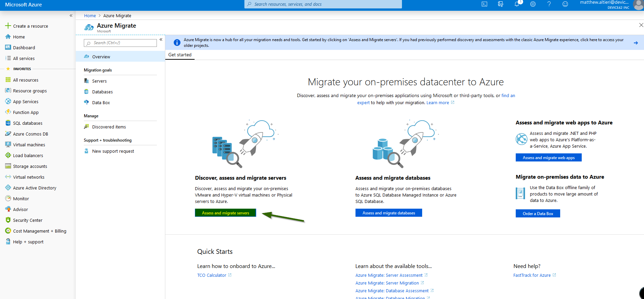Click the Home house icon in sidebar
Screen dimensions: 644x299
click(8, 36)
